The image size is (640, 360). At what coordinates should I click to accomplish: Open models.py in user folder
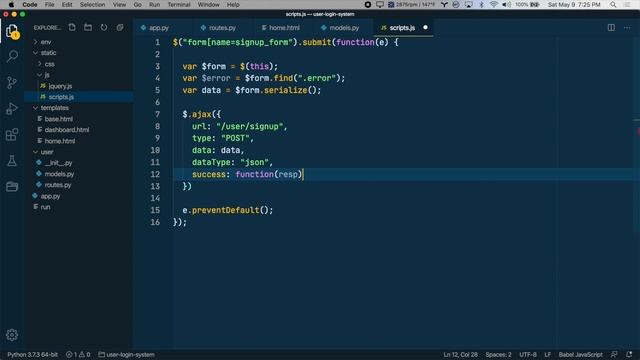click(x=59, y=174)
